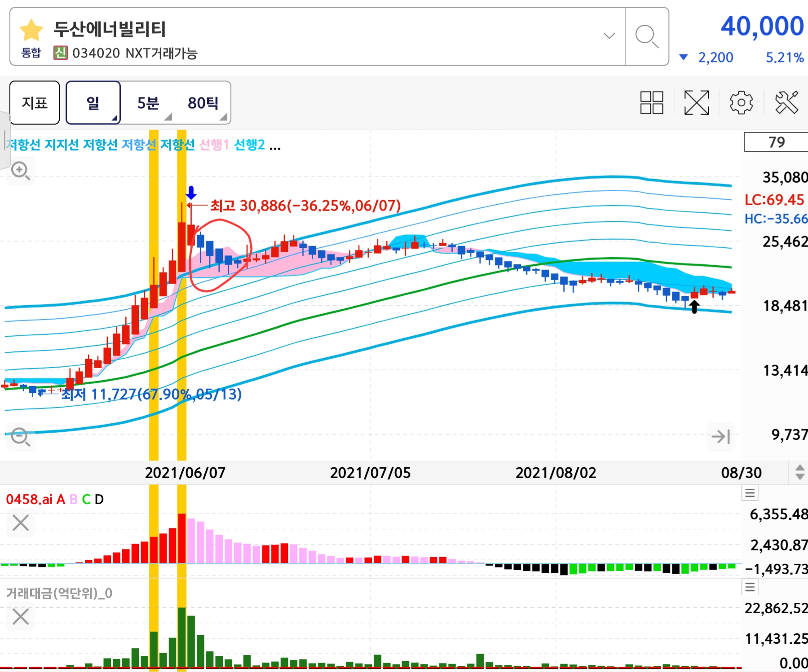Click the 2,200 price change value
Image resolution: width=808 pixels, height=672 pixels.
(715, 57)
